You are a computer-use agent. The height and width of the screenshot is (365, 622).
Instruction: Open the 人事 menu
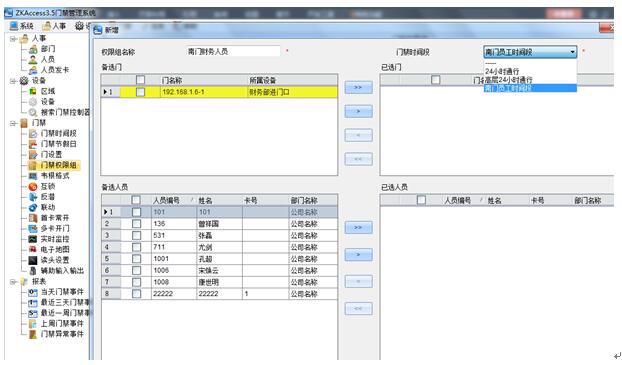54,26
